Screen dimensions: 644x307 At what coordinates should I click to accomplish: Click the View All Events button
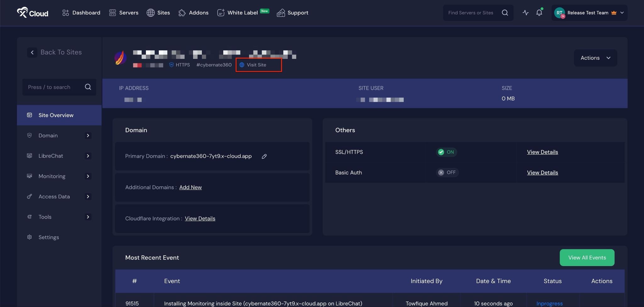587,257
